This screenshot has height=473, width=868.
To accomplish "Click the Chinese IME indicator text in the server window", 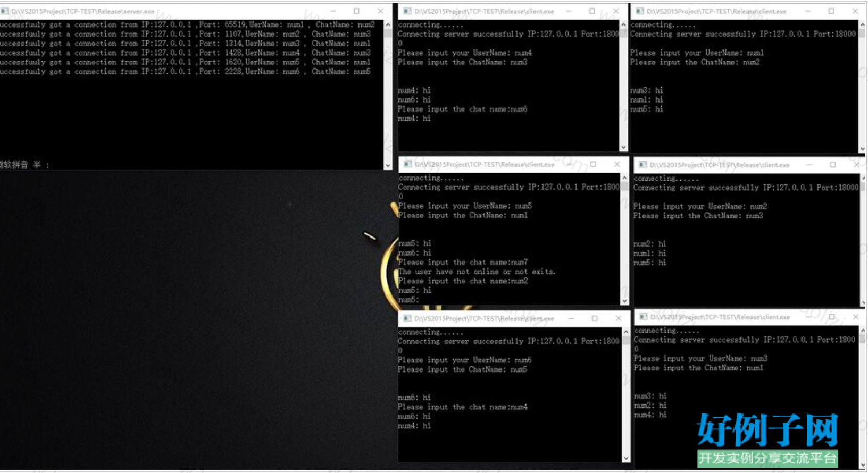I will pyautogui.click(x=24, y=165).
